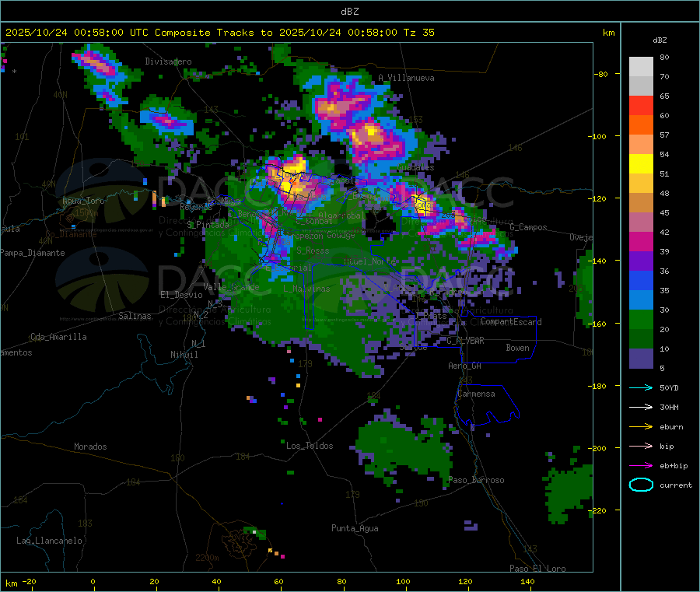The height and width of the screenshot is (592, 700).
Task: Click the 100 km tick on bottom axis
Action: 403,581
